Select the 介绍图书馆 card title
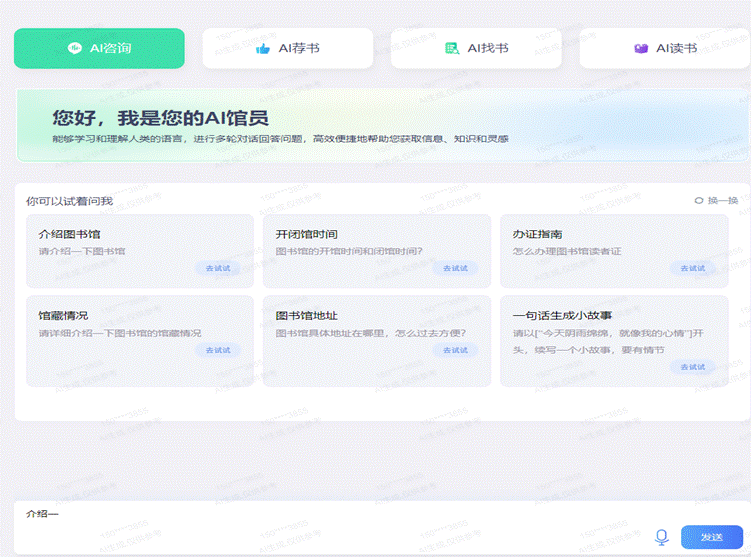The height and width of the screenshot is (557, 751). 69,234
